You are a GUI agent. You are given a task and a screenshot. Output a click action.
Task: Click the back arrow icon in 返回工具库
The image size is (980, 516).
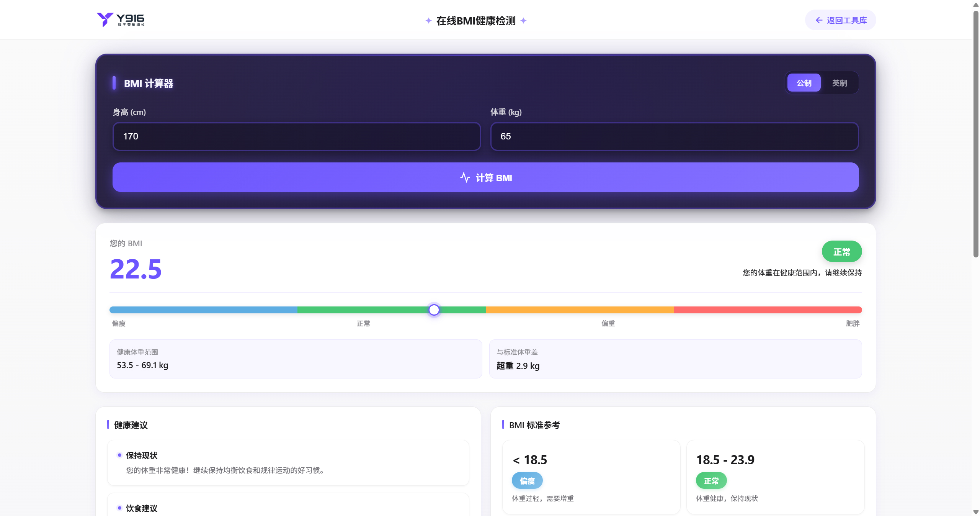point(819,20)
